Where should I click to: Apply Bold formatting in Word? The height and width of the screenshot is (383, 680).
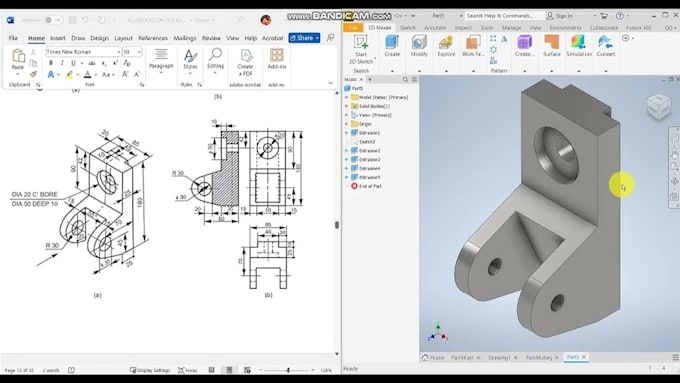point(51,63)
